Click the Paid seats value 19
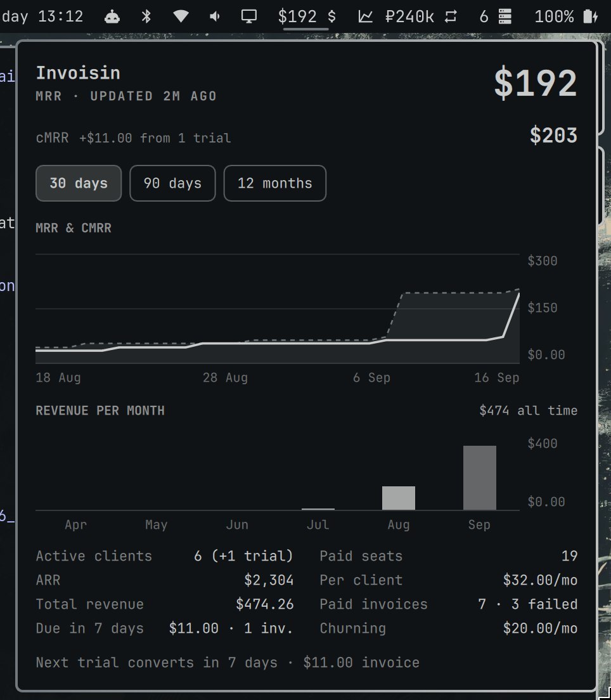The image size is (611, 700). (x=570, y=556)
